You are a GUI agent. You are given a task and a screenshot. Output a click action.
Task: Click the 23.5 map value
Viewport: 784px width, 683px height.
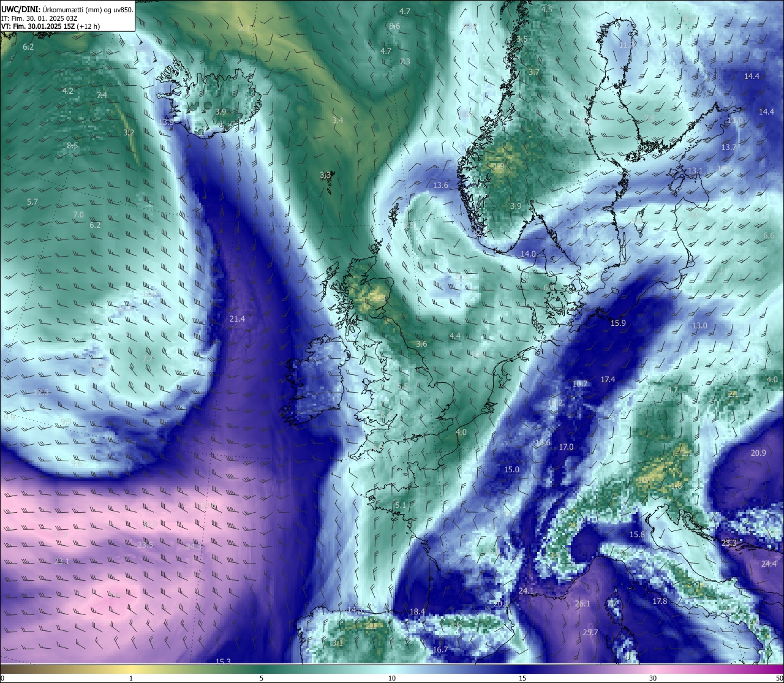145,545
